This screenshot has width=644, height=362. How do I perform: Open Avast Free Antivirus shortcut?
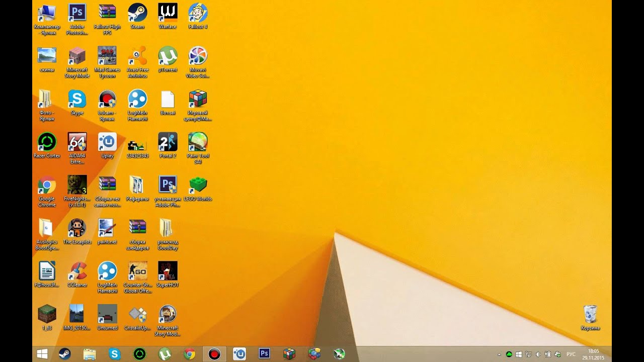click(x=137, y=62)
